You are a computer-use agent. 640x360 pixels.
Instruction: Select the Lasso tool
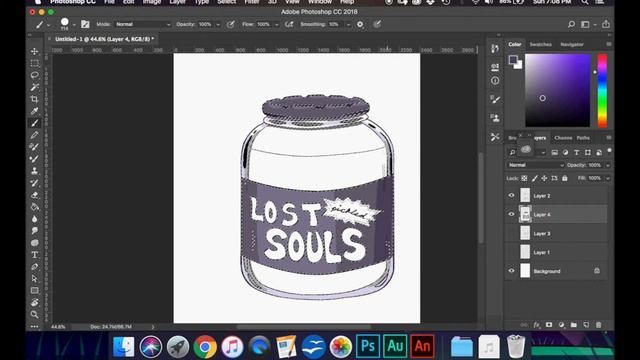(35, 75)
